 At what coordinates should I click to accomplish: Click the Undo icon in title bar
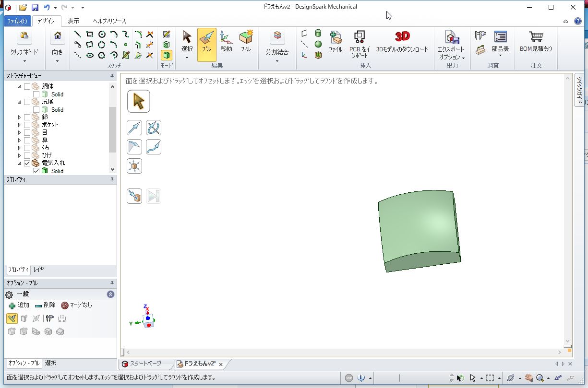[x=47, y=8]
